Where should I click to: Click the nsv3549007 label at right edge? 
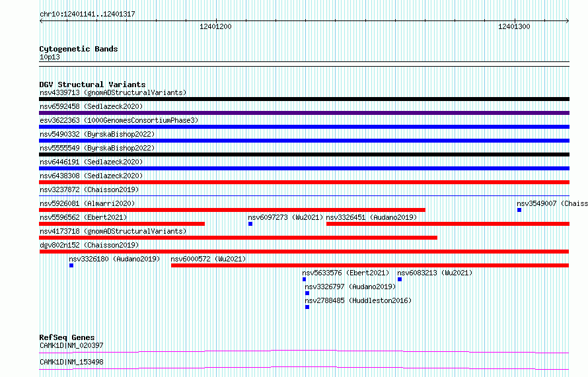(x=552, y=203)
